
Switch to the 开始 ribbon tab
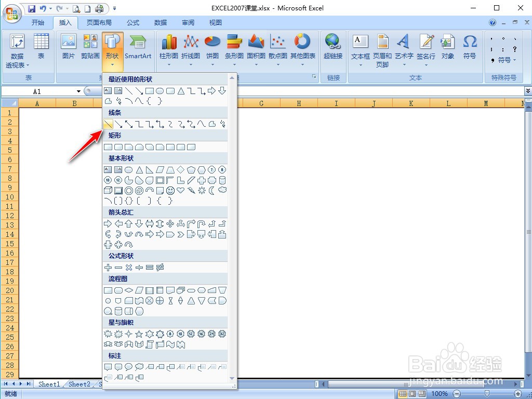[x=38, y=23]
